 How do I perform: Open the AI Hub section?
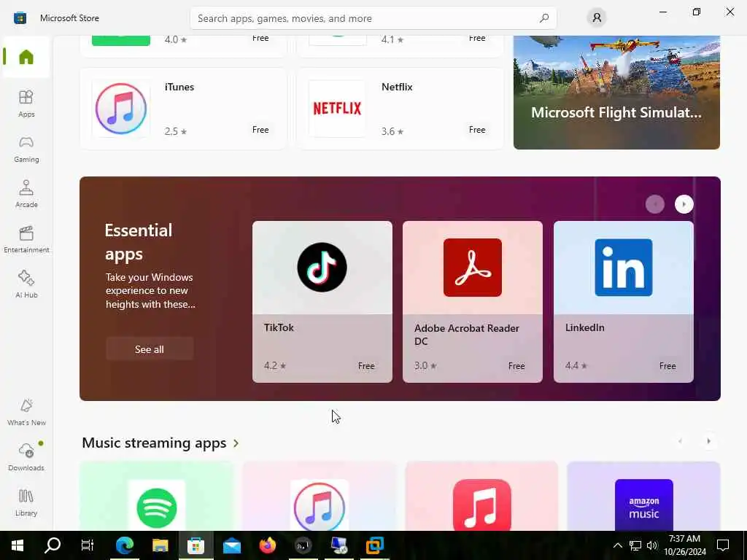[x=26, y=284]
